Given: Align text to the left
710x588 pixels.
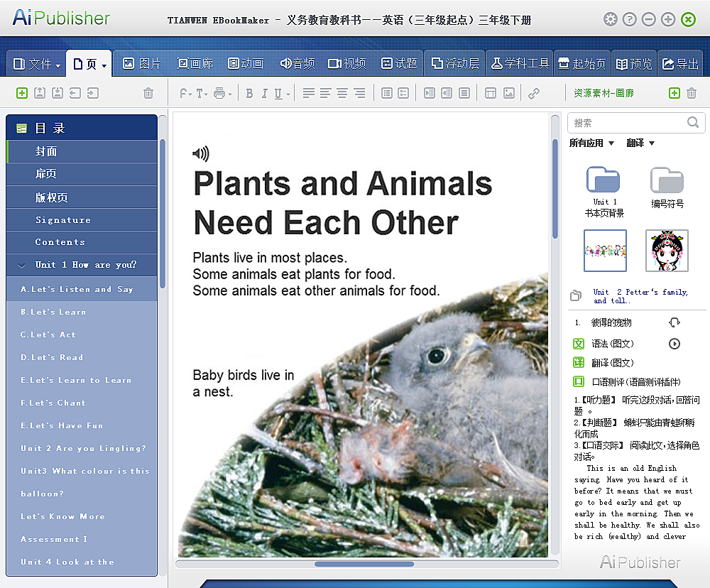Looking at the screenshot, I should (x=325, y=93).
